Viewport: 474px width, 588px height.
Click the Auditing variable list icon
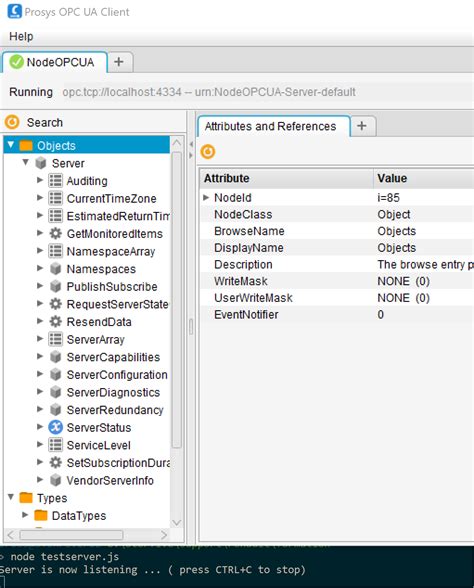coord(56,181)
